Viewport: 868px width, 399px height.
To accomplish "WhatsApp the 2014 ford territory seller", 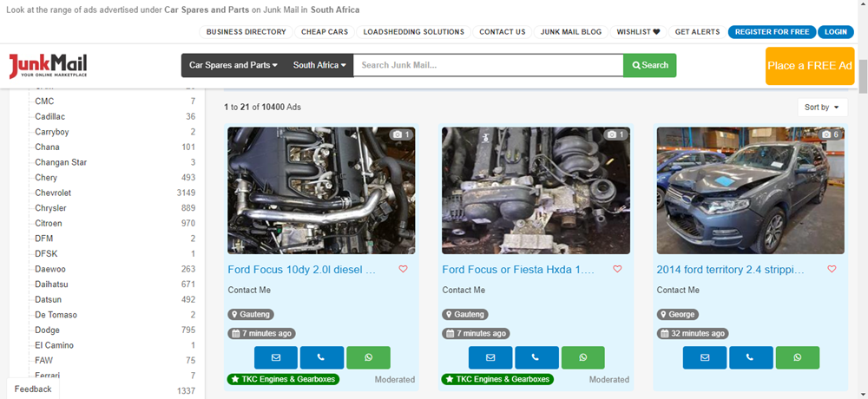I will point(798,357).
